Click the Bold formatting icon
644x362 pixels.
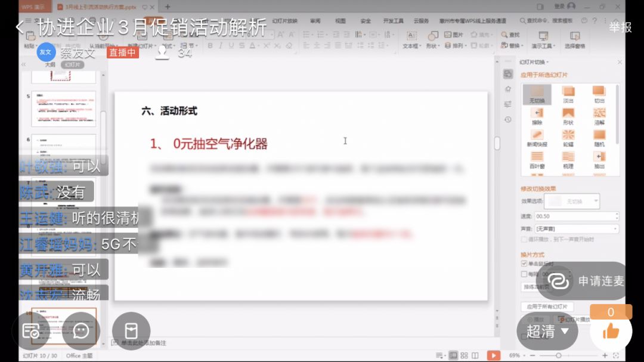click(x=210, y=45)
